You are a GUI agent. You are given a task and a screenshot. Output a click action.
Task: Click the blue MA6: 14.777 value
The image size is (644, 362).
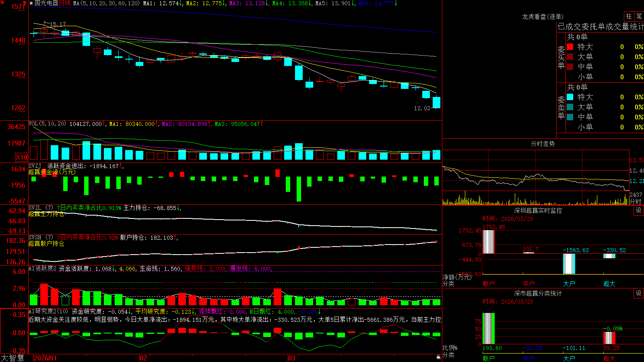(378, 3)
